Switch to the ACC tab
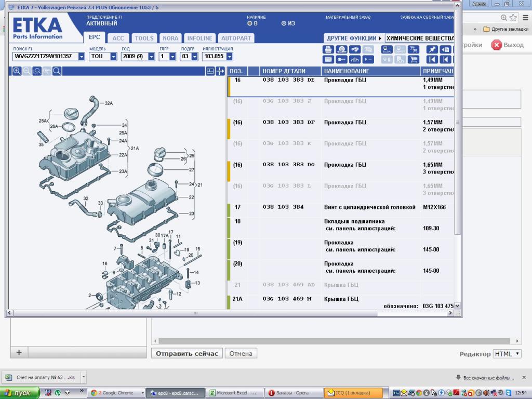Screen dimensions: 532x399 (x=118, y=38)
